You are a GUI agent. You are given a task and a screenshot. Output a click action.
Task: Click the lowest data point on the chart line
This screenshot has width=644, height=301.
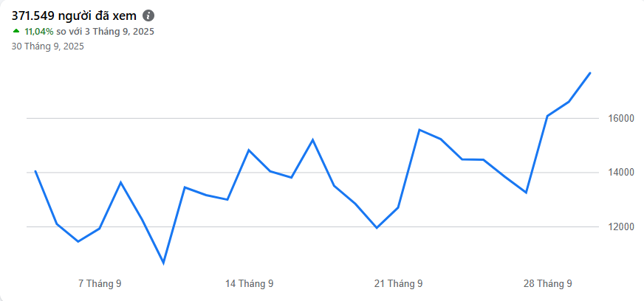(163, 263)
